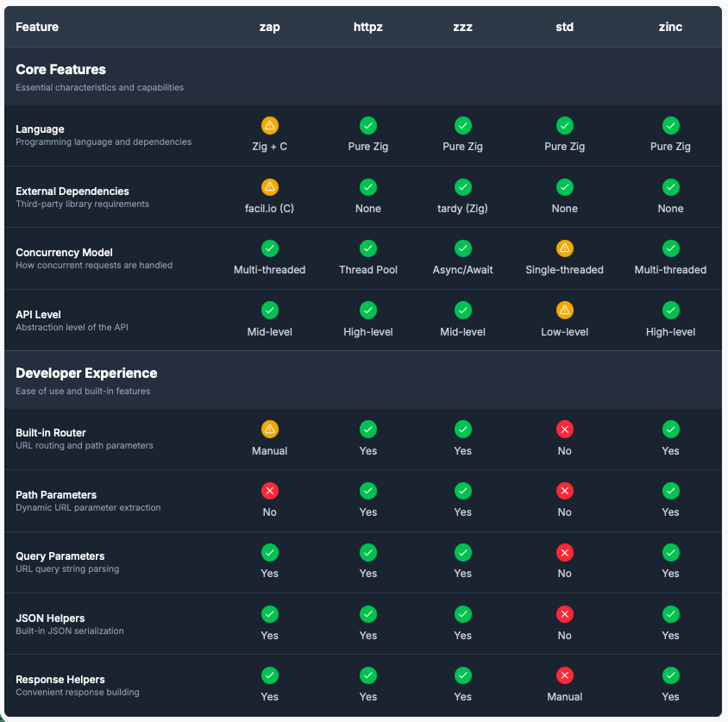The height and width of the screenshot is (722, 728).
Task: Select the httpz column header
Action: pyautogui.click(x=368, y=27)
